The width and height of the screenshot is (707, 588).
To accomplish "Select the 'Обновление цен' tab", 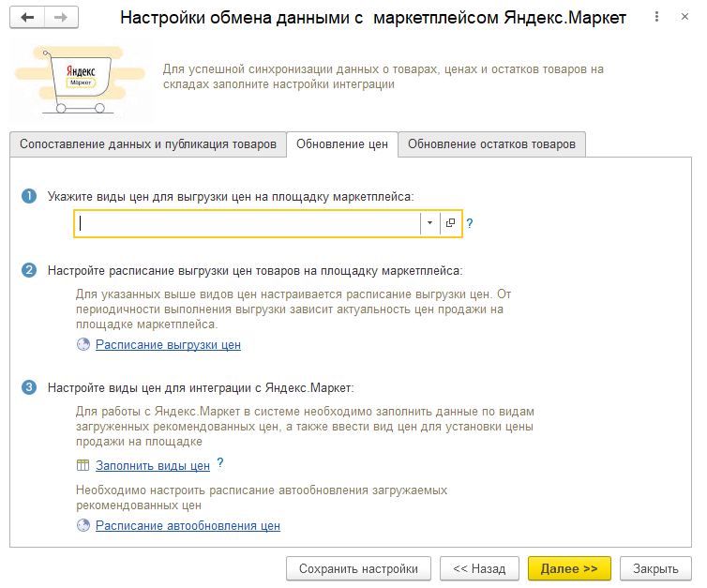I will click(x=341, y=144).
